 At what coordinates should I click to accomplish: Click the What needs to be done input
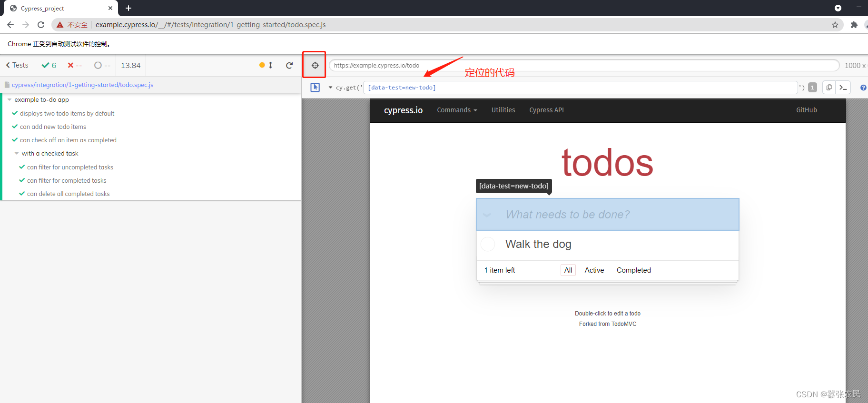(608, 215)
